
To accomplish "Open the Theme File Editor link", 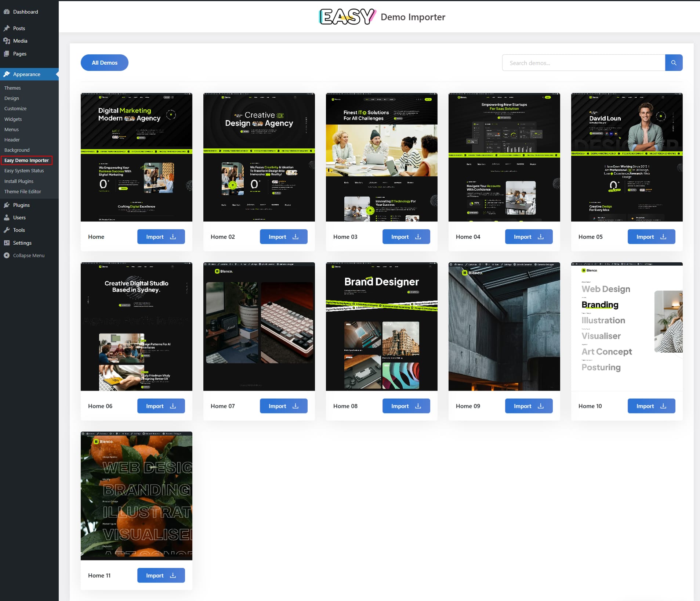I will [23, 191].
